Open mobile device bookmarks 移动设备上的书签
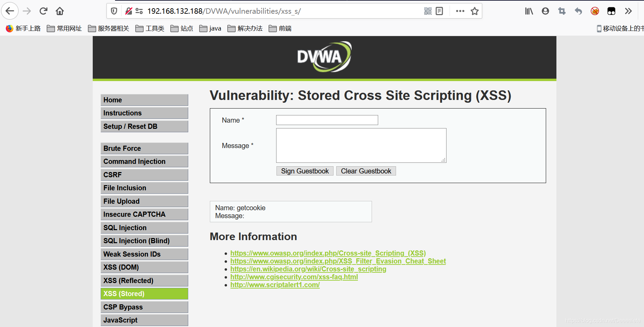 [620, 28]
